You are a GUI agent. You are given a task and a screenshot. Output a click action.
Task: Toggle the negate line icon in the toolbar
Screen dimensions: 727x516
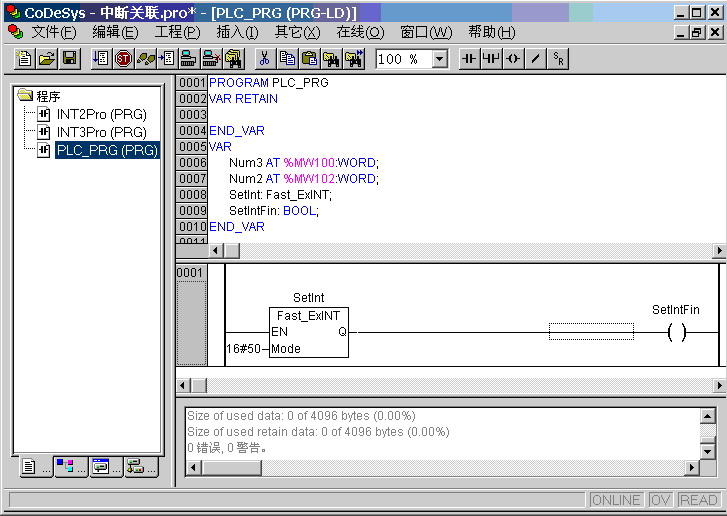point(536,58)
